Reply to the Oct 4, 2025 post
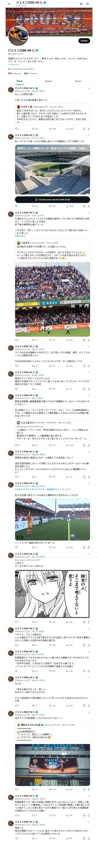 point(16,340)
